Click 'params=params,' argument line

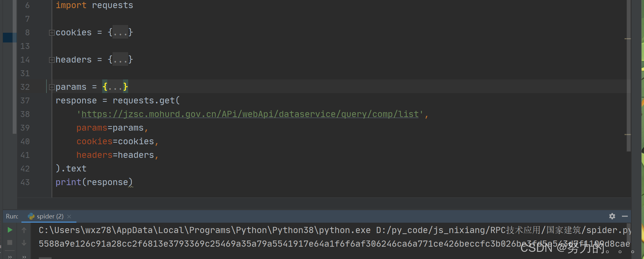click(x=112, y=128)
